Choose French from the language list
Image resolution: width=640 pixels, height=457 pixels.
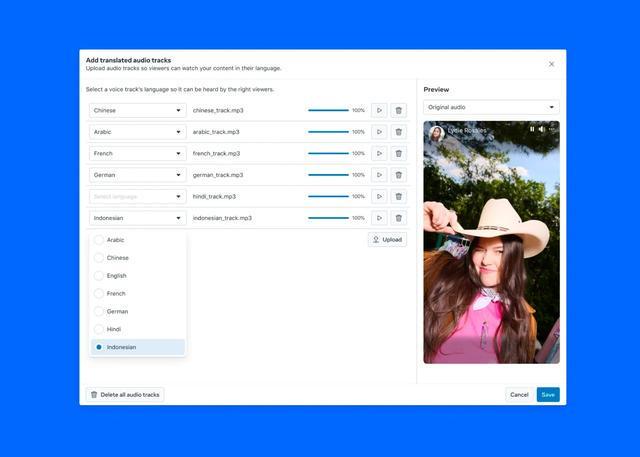[116, 294]
